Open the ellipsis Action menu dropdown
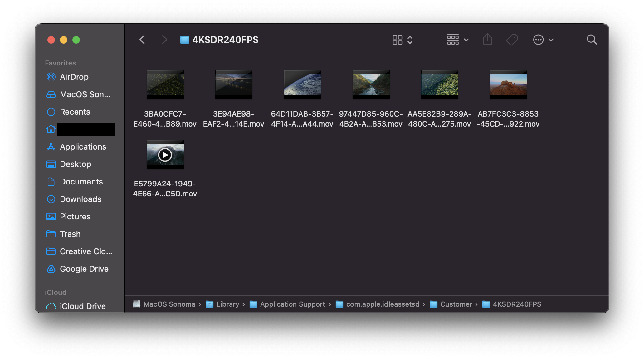This screenshot has width=644, height=359. click(543, 40)
